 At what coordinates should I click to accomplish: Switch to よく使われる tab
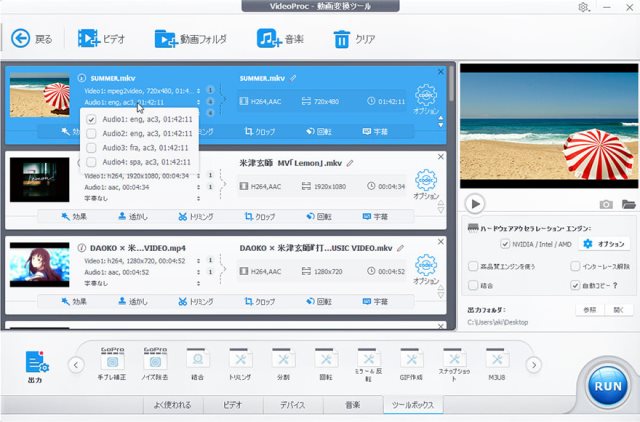tap(173, 404)
